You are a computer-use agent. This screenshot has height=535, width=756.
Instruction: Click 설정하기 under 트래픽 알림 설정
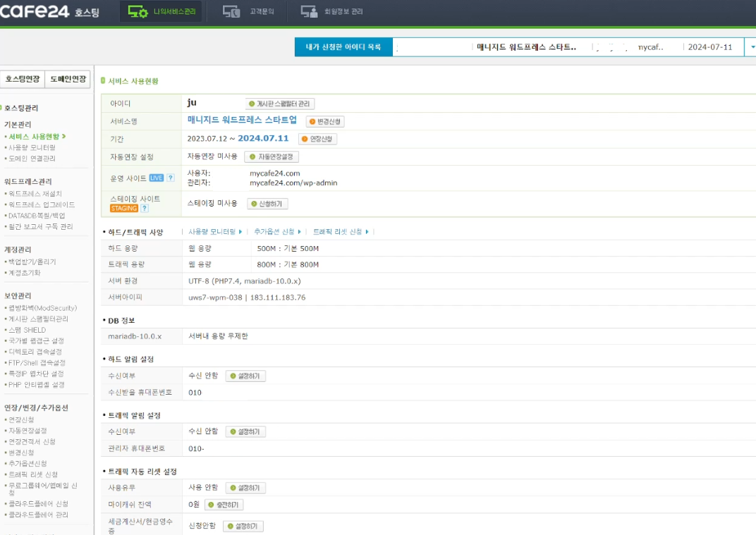point(245,432)
